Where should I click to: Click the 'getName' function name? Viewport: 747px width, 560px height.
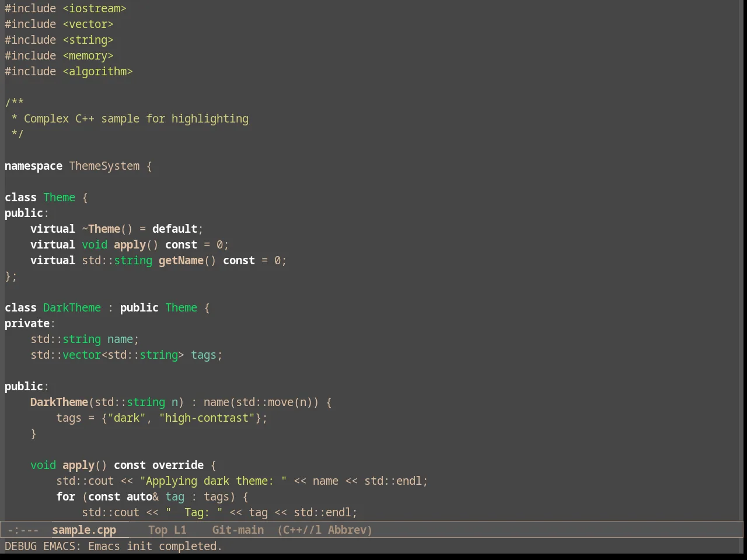(x=181, y=260)
